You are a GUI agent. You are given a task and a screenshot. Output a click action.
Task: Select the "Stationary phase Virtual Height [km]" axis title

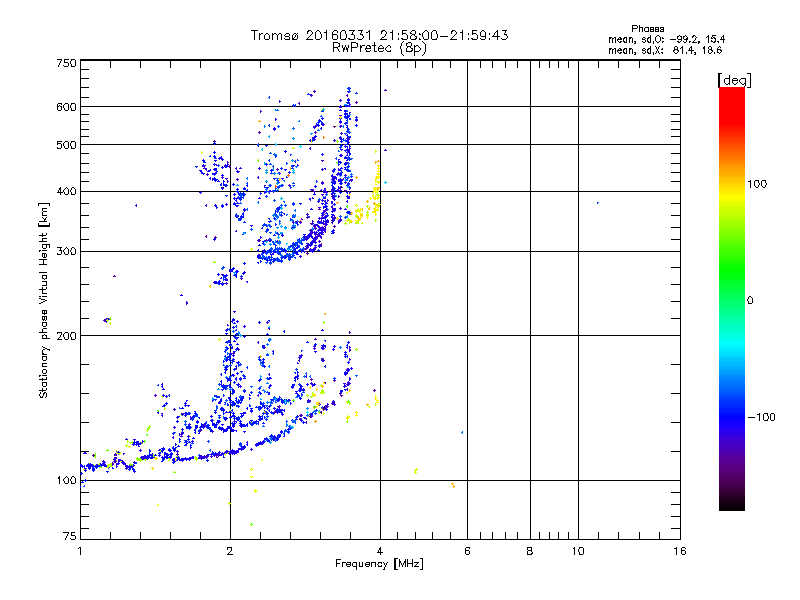point(43,300)
